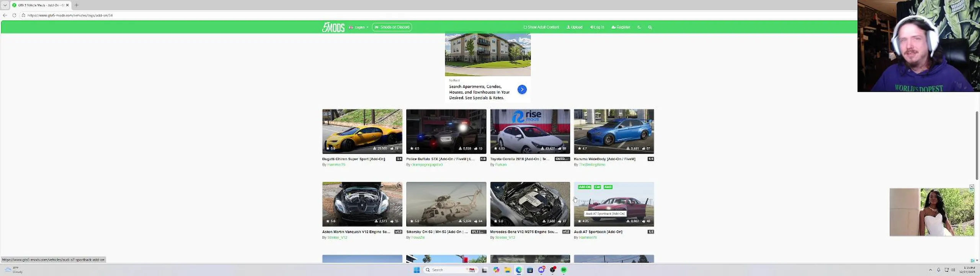980x276 pixels.
Task: Open the 5mods on Discord button
Action: point(392,27)
